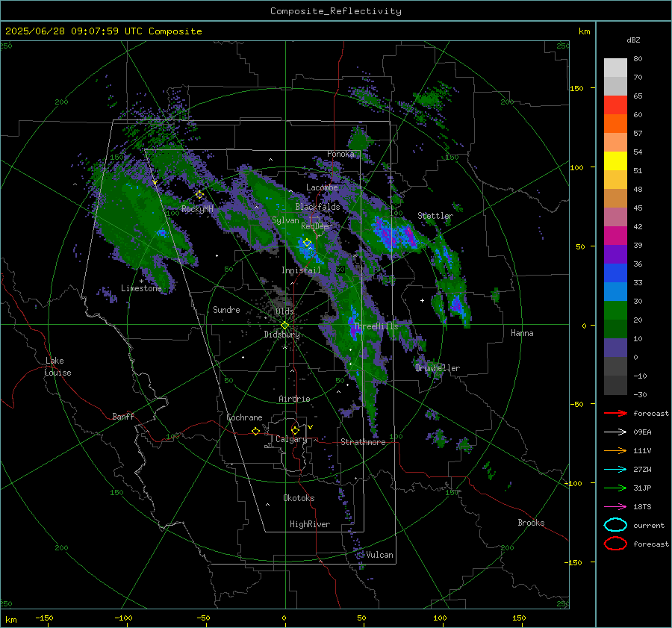Pick the bright yellow 51–54 dBZ swatch
Screen dimensions: 672x628
click(x=615, y=161)
